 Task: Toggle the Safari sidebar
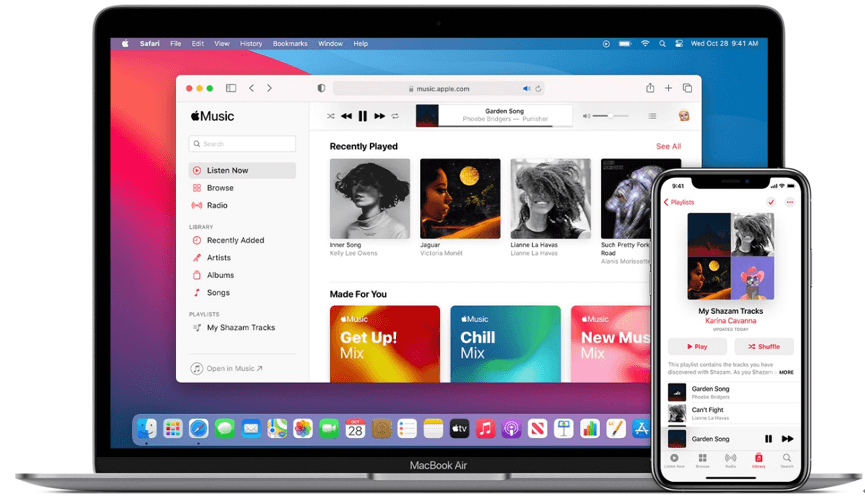[231, 88]
